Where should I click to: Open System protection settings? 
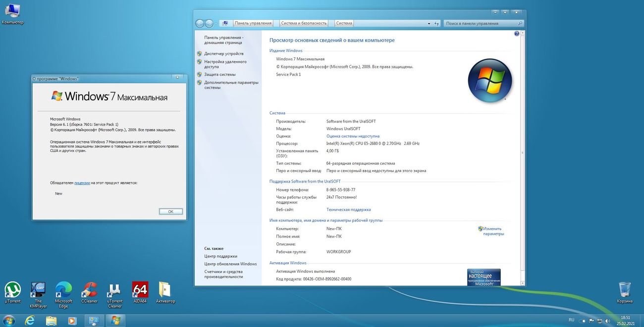219,74
